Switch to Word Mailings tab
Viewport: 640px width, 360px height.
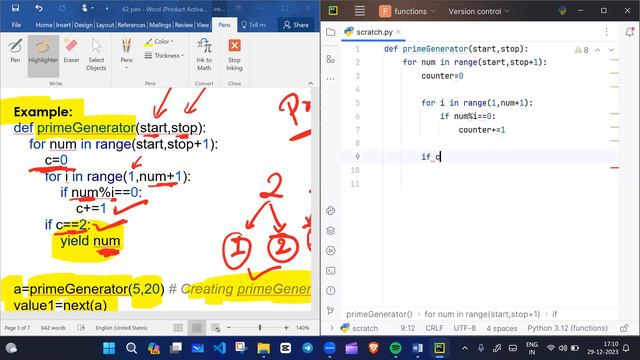pyautogui.click(x=160, y=25)
